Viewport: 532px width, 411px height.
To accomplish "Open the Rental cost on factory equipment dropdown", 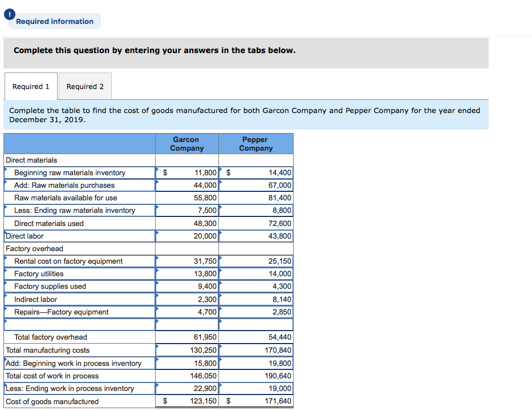I will tap(79, 261).
